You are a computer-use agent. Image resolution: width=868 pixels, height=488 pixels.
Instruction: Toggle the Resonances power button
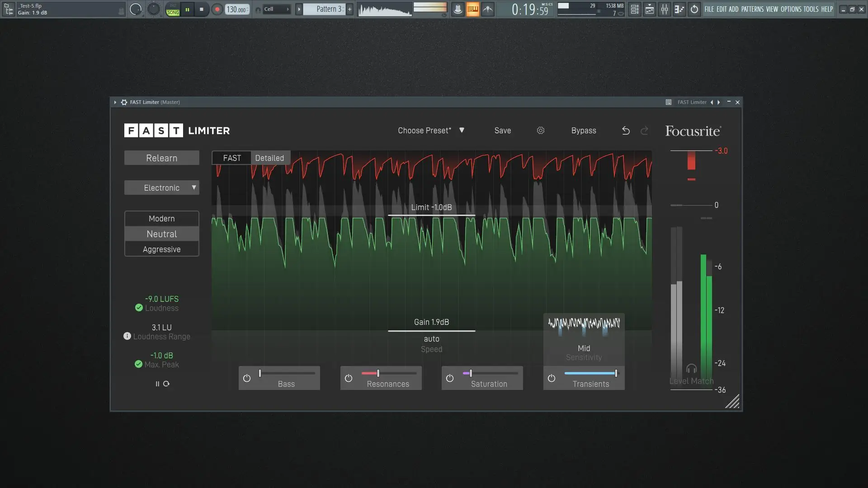[x=349, y=378]
